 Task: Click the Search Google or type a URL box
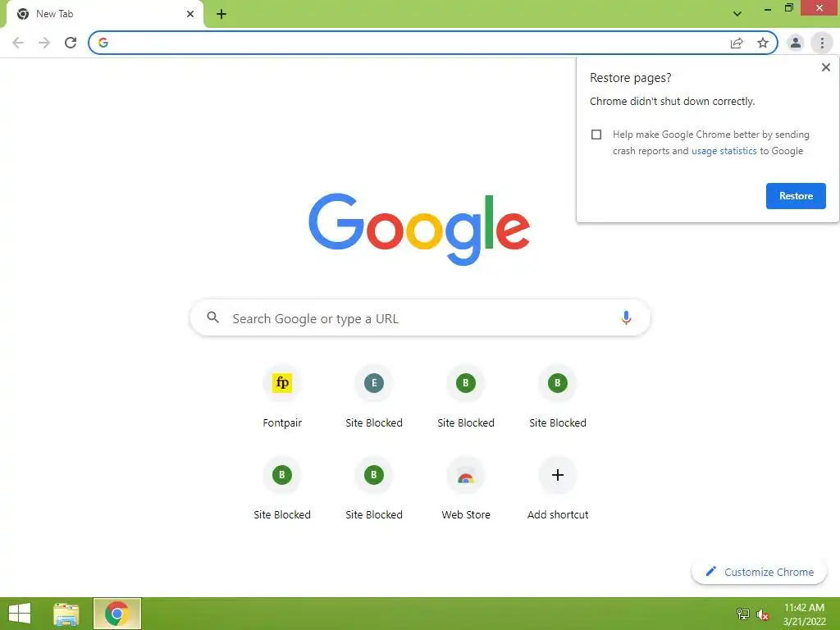(x=420, y=318)
